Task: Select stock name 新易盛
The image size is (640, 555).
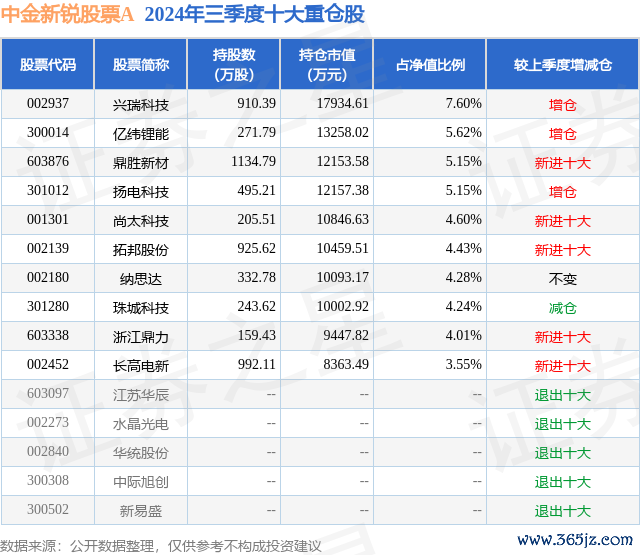Action: pos(141,511)
